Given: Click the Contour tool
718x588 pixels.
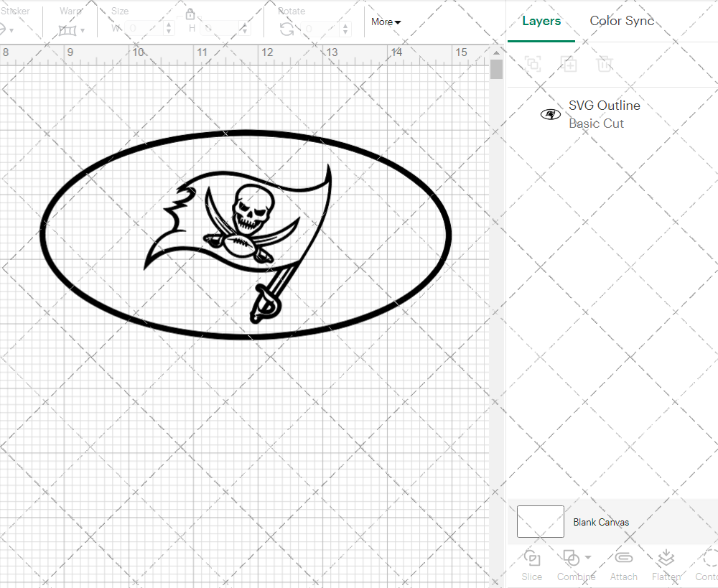Looking at the screenshot, I should (707, 566).
